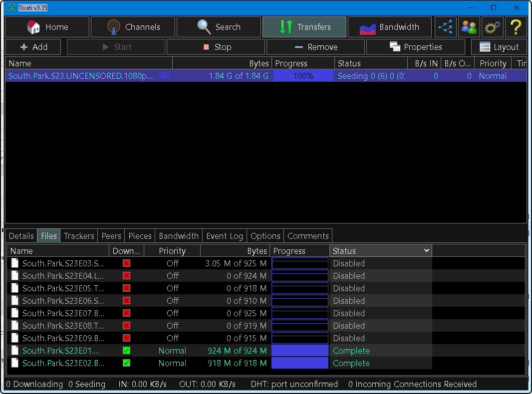Viewport: 532px width, 394px height.
Task: Click the Seeding status of the torrent
Action: pos(371,76)
